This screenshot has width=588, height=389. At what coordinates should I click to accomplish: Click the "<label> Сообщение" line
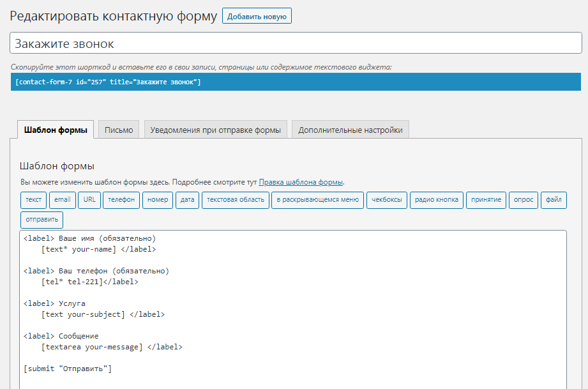tap(61, 336)
